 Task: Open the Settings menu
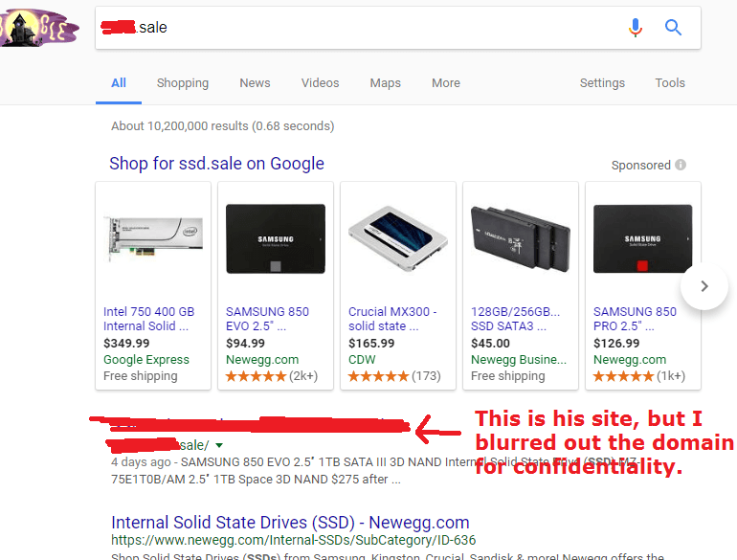[x=602, y=82]
